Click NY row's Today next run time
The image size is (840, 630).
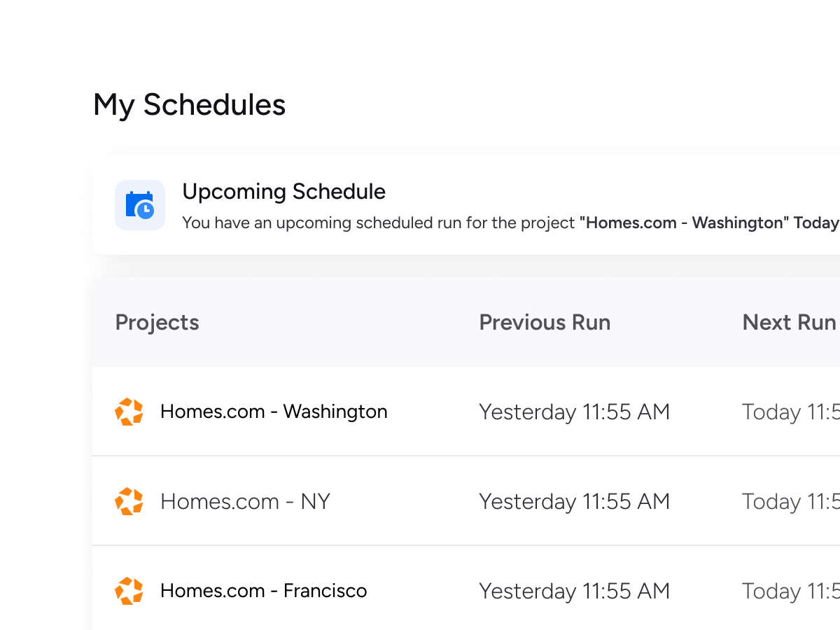click(x=790, y=501)
